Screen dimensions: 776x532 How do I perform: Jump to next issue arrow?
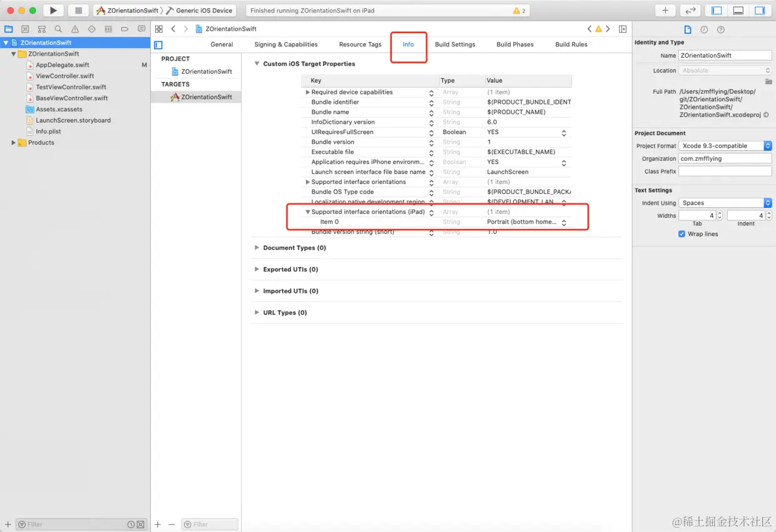tap(608, 29)
